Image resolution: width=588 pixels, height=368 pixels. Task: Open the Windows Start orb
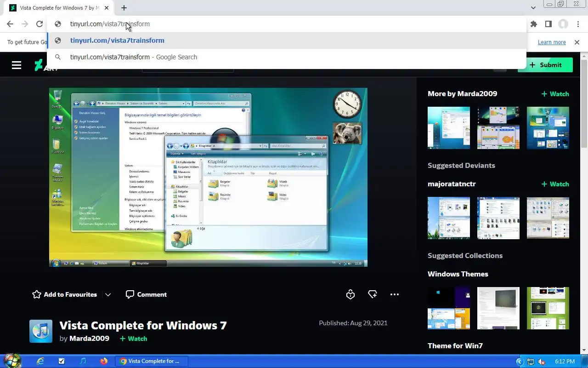tap(11, 361)
